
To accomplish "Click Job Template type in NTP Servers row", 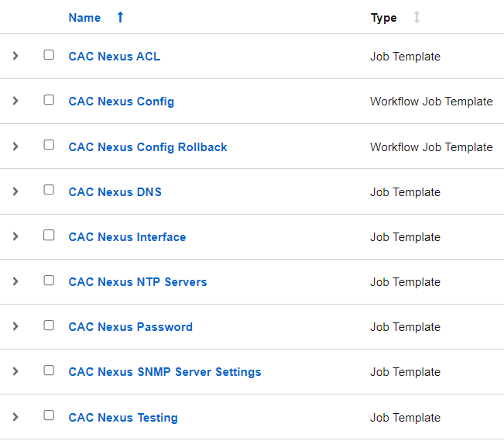I will coord(406,283).
